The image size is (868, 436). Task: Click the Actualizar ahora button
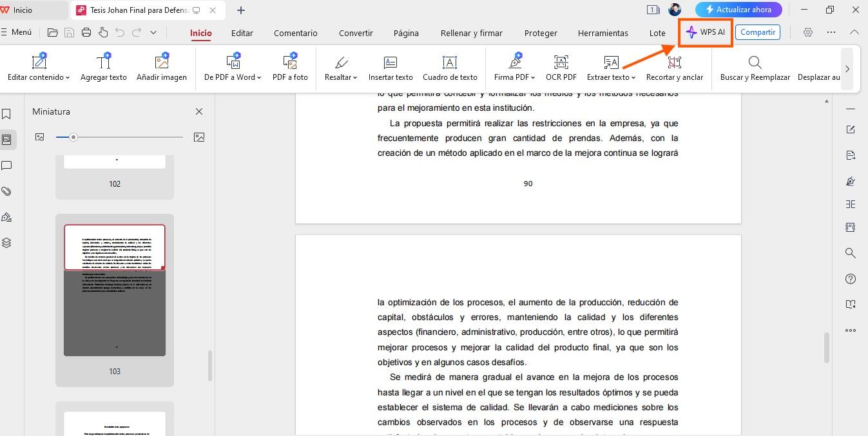738,10
